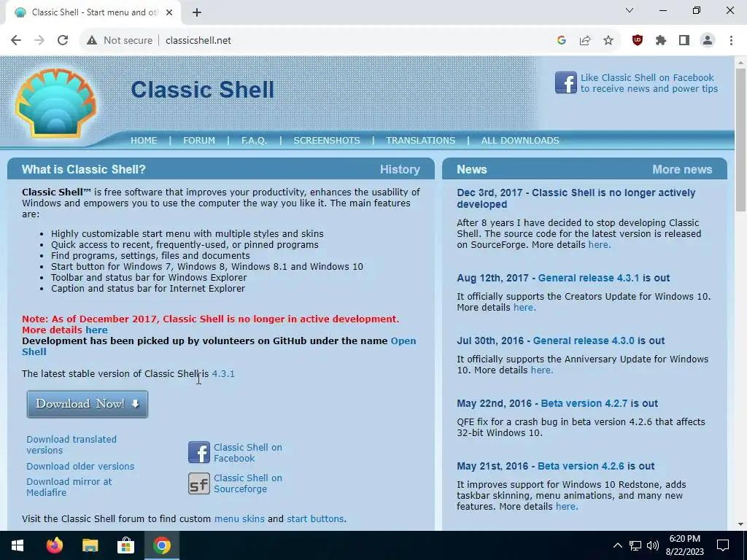747x560 pixels.
Task: Open the Chrome profile avatar
Action: (708, 41)
